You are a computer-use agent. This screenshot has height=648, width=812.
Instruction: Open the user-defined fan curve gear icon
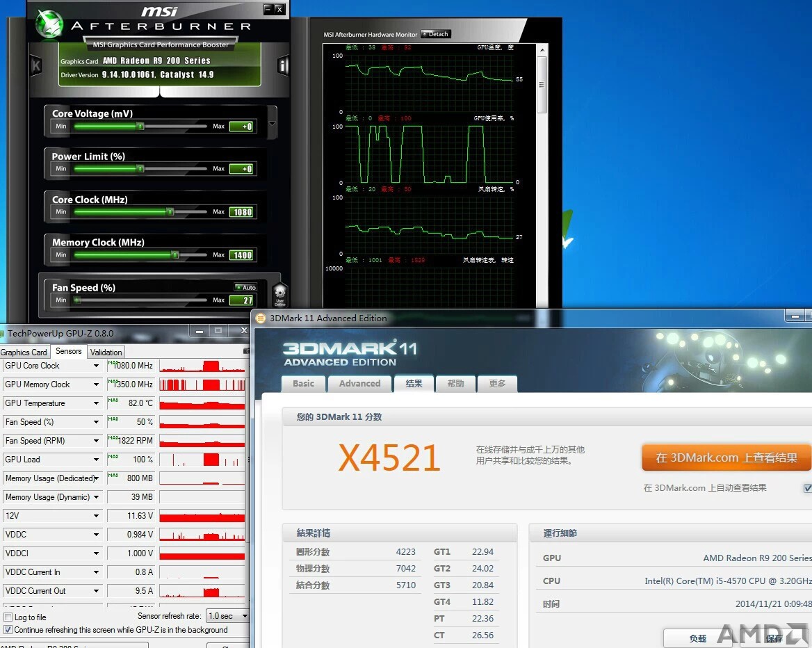279,295
